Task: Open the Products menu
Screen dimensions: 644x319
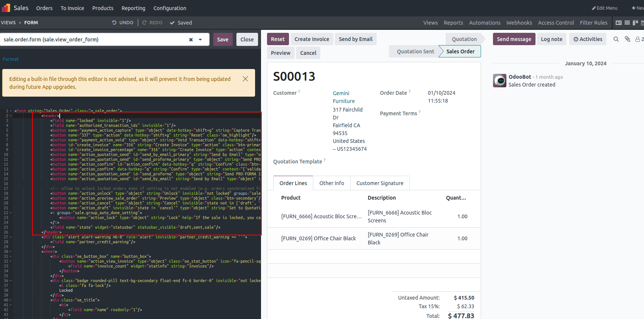Action: (x=103, y=8)
